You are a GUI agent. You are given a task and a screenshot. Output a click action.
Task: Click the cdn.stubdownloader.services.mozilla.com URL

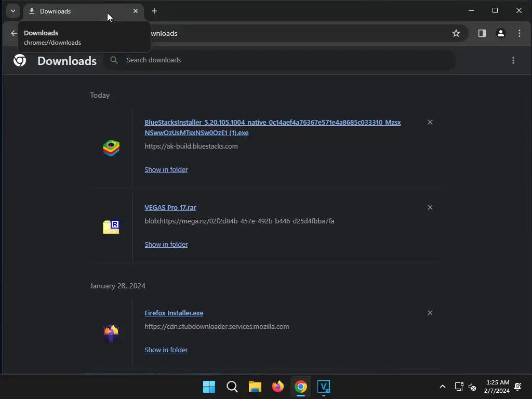[x=217, y=326]
